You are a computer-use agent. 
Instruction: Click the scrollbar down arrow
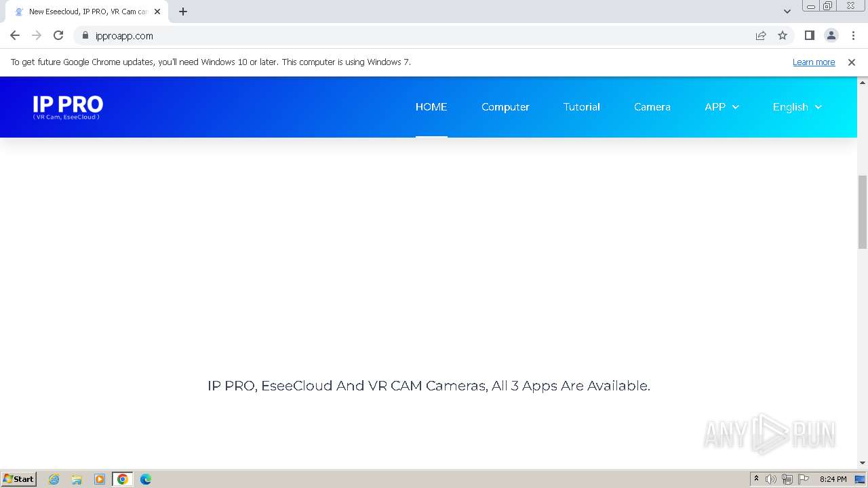pos(863,463)
